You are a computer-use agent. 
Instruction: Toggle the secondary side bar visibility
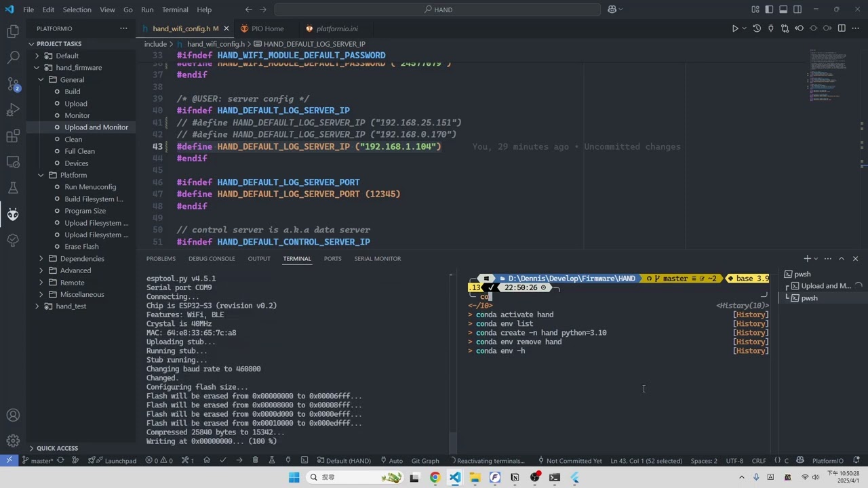tap(797, 9)
